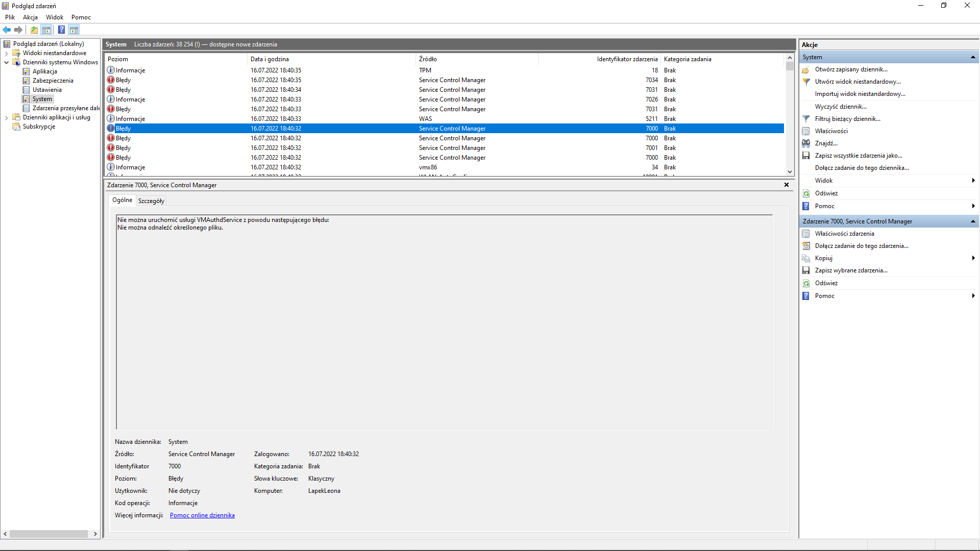This screenshot has width=980, height=551.
Task: Click the error icon of event 7034
Action: pos(110,80)
